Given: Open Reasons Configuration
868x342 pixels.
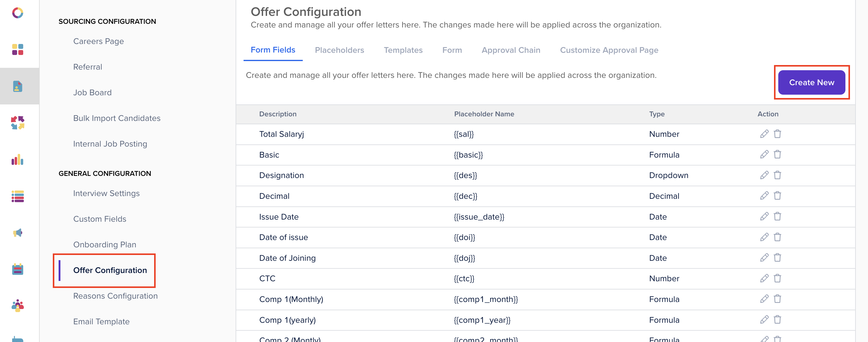Looking at the screenshot, I should pos(115,296).
